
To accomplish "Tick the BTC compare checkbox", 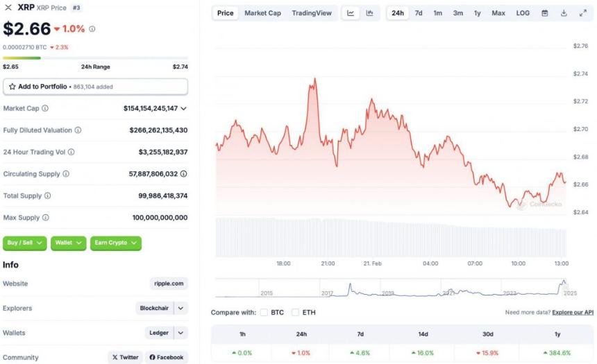I will point(264,312).
